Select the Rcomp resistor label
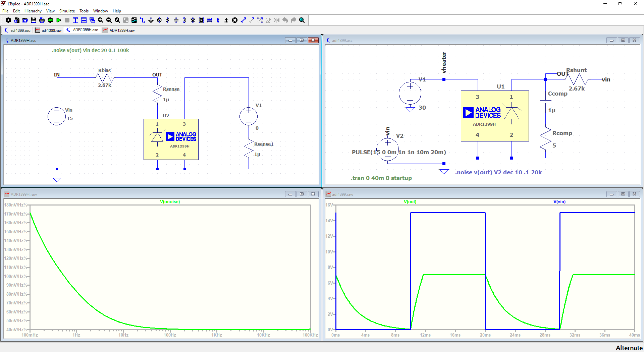This screenshot has height=352, width=644. tap(562, 133)
